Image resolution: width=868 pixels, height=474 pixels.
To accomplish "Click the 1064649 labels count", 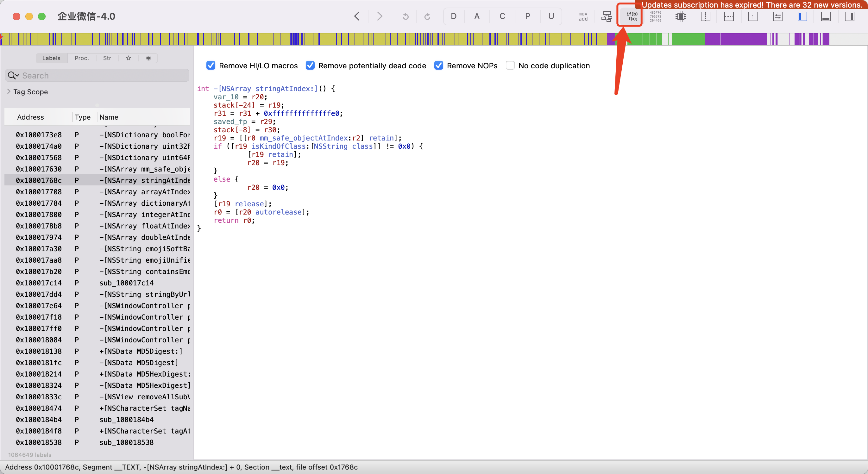I will pos(30,455).
